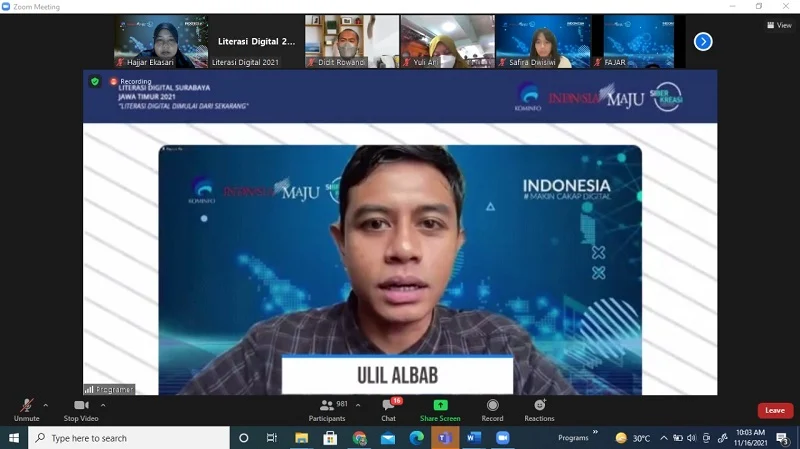The width and height of the screenshot is (800, 449).
Task: Open Task View on the taskbar
Action: tap(272, 438)
